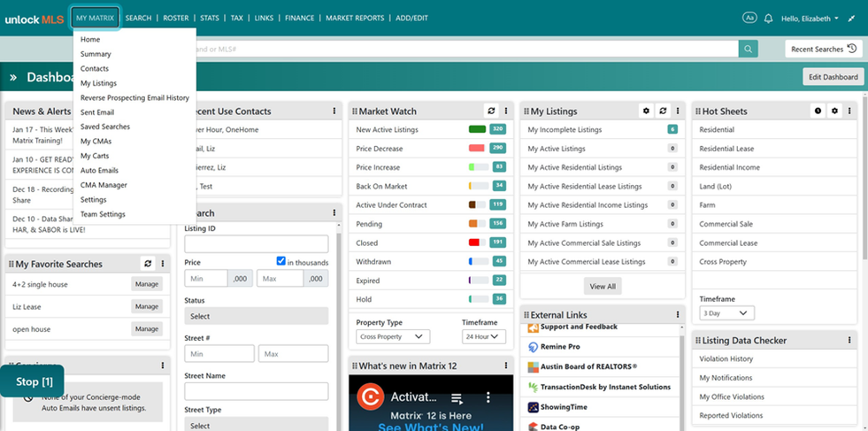Click the Price Decrease red bar
The image size is (868, 431).
477,149
